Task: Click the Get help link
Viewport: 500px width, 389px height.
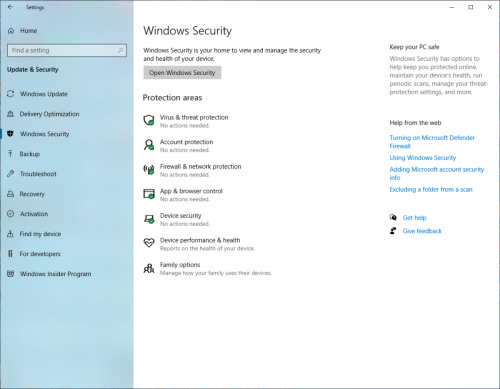Action: pyautogui.click(x=414, y=218)
